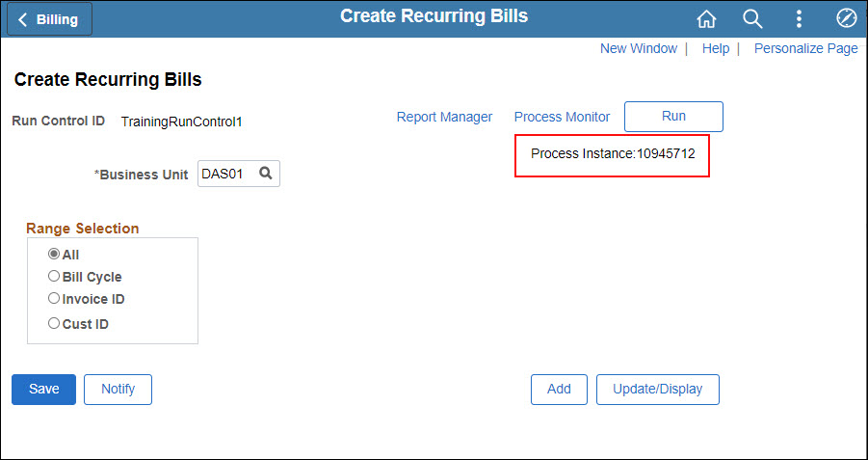
Task: Choose the Invoice ID range option
Action: tap(54, 299)
